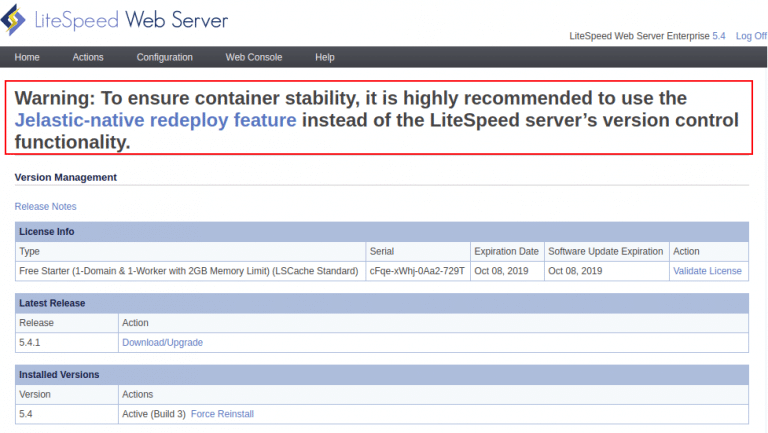Open the Home menu
The image size is (768, 433).
(x=27, y=57)
